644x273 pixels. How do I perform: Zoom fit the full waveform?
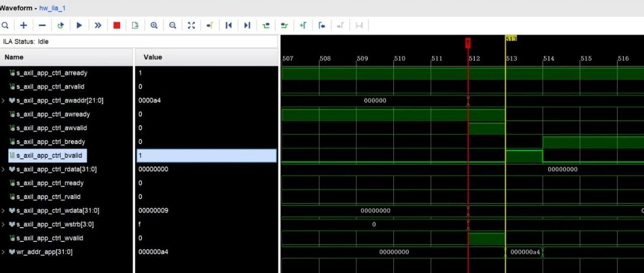coord(191,25)
